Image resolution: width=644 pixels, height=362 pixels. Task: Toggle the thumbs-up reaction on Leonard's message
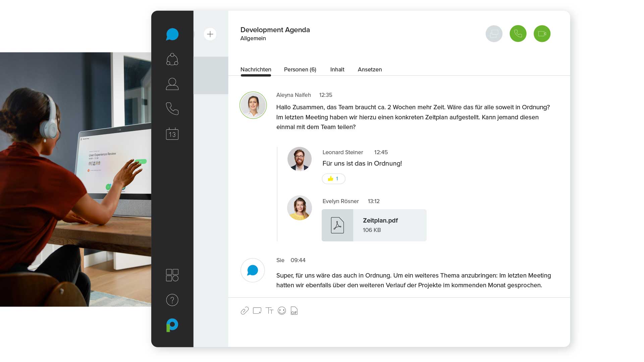(333, 179)
